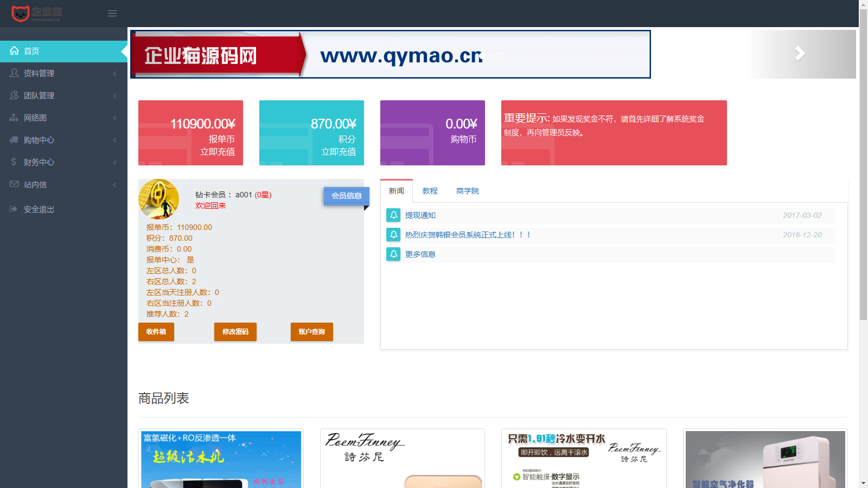Click the next arrow on the banner carousel
Screen dimensions: 868x488
799,54
